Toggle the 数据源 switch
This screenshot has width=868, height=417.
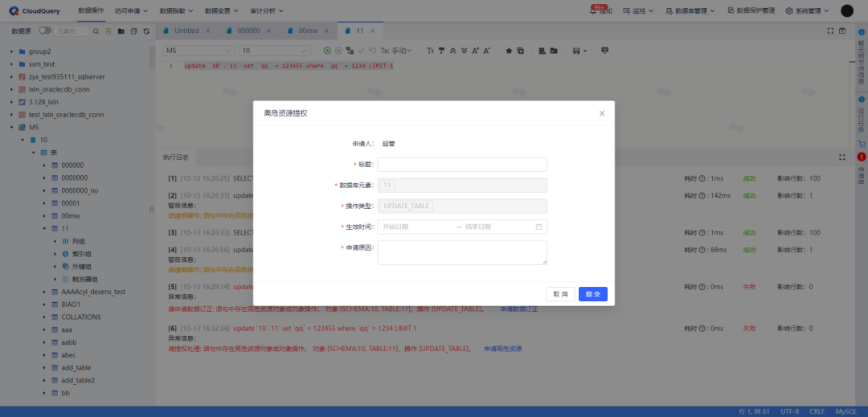point(45,31)
